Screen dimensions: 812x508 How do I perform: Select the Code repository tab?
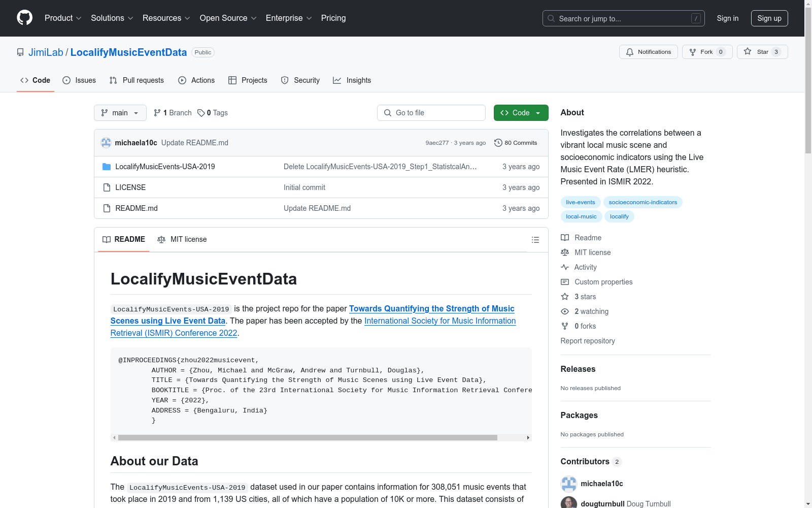coord(36,80)
